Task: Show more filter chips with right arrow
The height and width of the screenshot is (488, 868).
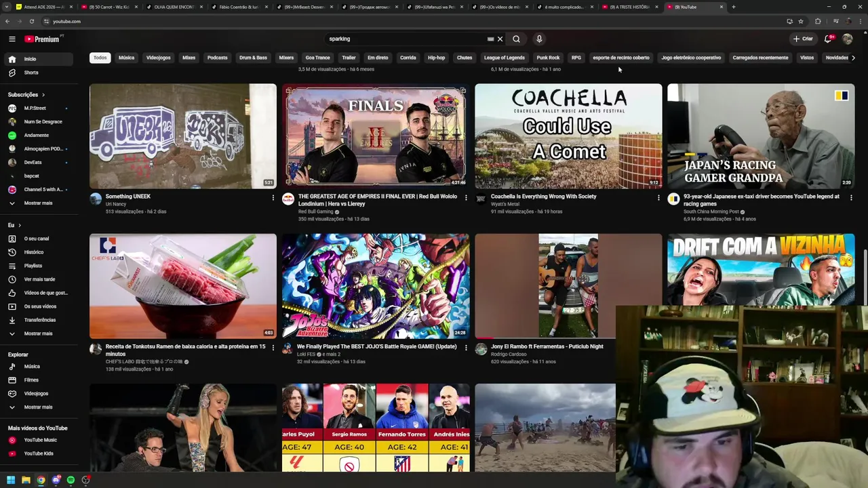Action: pos(853,58)
